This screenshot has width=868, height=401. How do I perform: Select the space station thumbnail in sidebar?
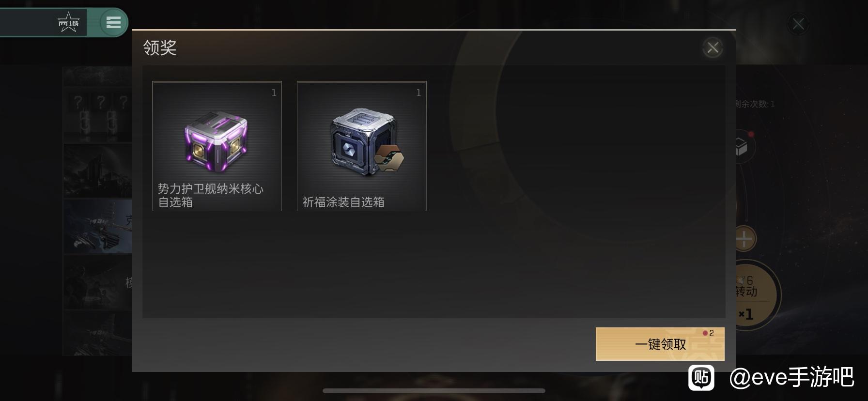[x=98, y=170]
